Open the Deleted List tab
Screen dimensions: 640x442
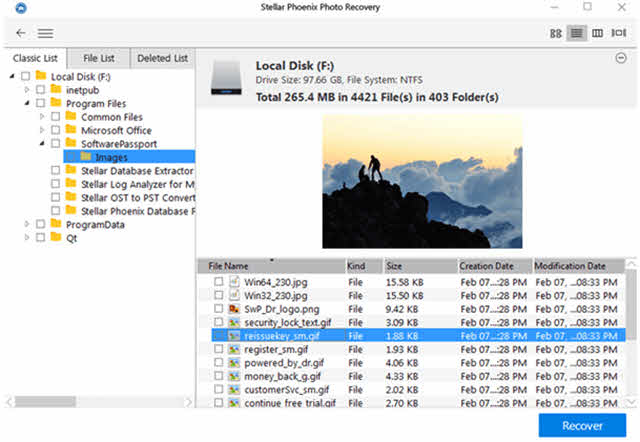coord(162,58)
